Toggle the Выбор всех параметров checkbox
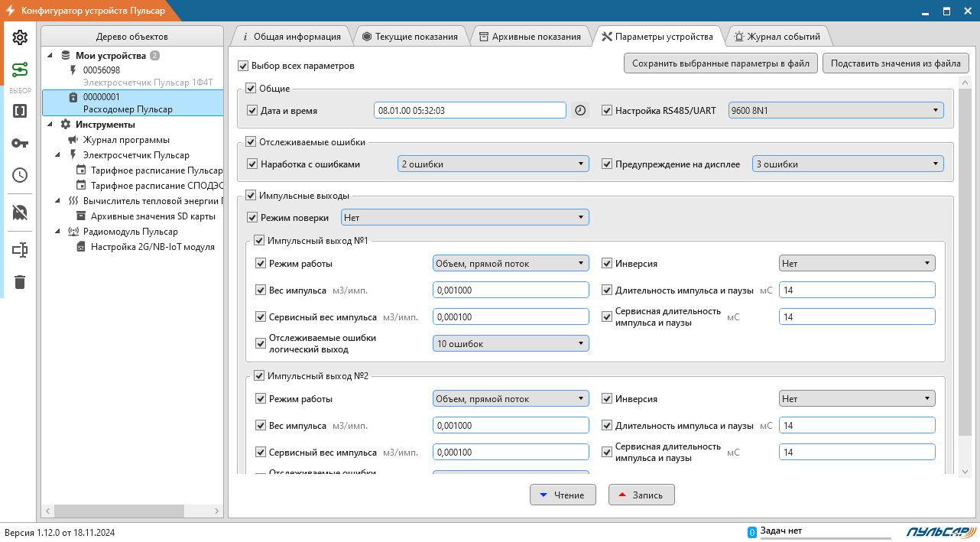980x542 pixels. point(243,66)
